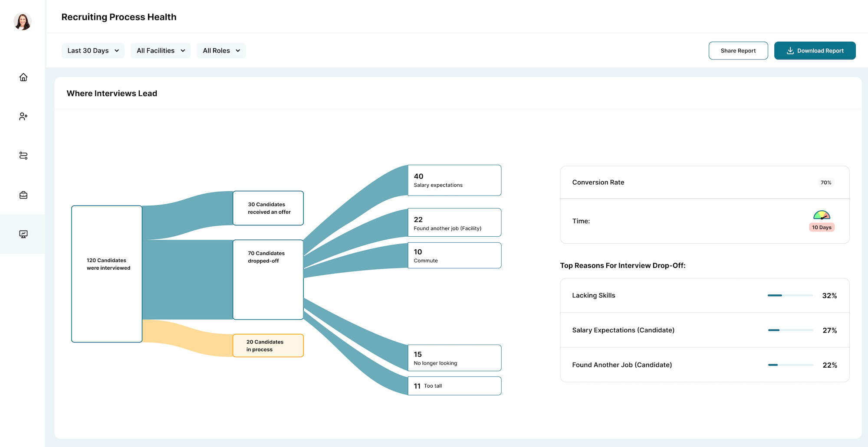
Task: Click the Download Report button
Action: [x=815, y=51]
